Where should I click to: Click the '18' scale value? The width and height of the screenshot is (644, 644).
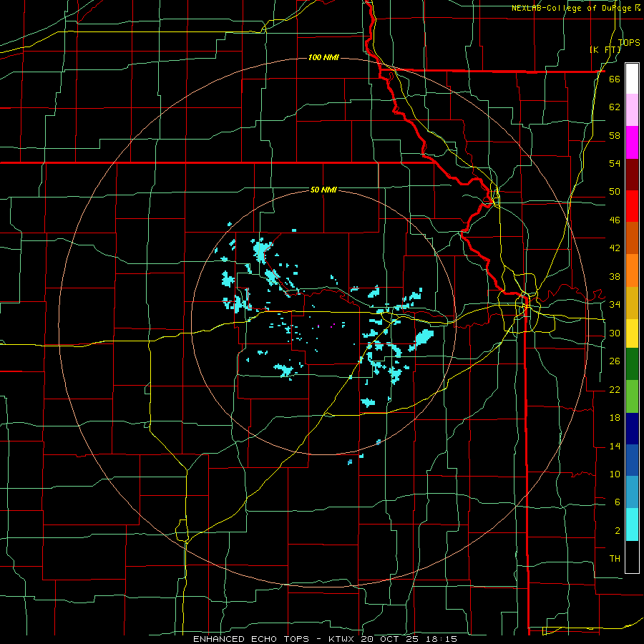click(615, 418)
